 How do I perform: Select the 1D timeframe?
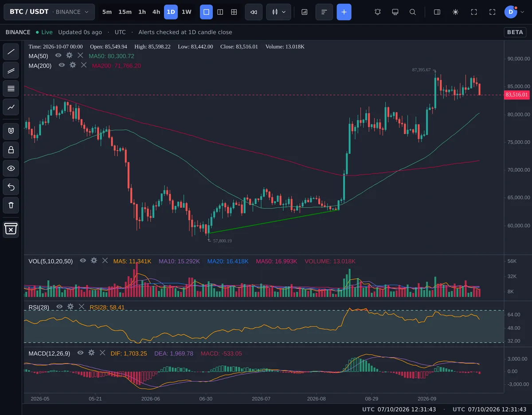171,12
